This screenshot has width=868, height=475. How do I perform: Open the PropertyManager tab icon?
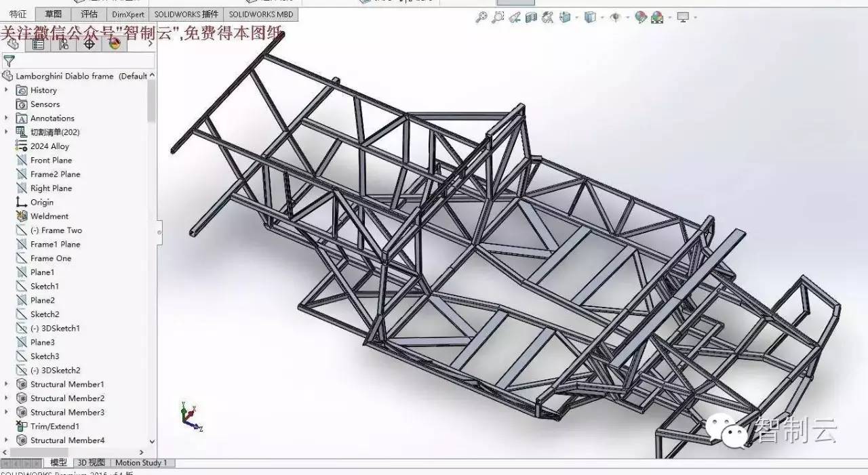point(38,44)
